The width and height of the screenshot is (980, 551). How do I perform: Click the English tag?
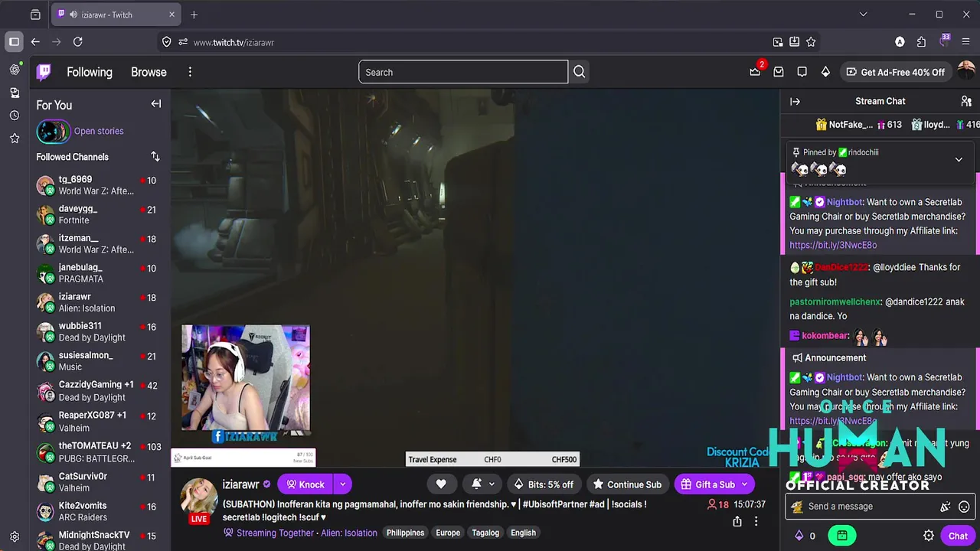[x=524, y=533]
